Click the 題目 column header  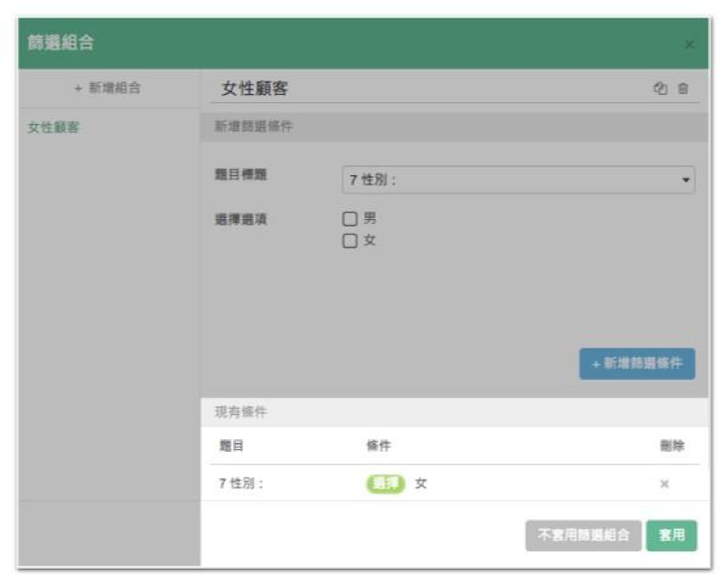pyautogui.click(x=231, y=446)
